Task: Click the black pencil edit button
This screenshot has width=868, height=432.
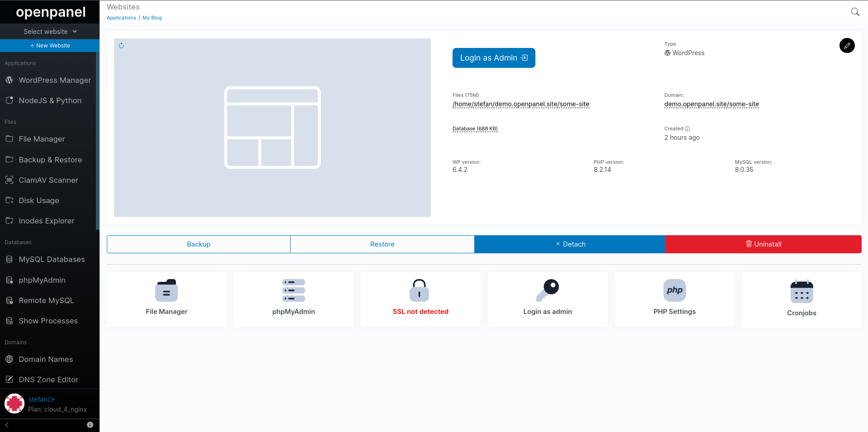Action: pos(847,45)
